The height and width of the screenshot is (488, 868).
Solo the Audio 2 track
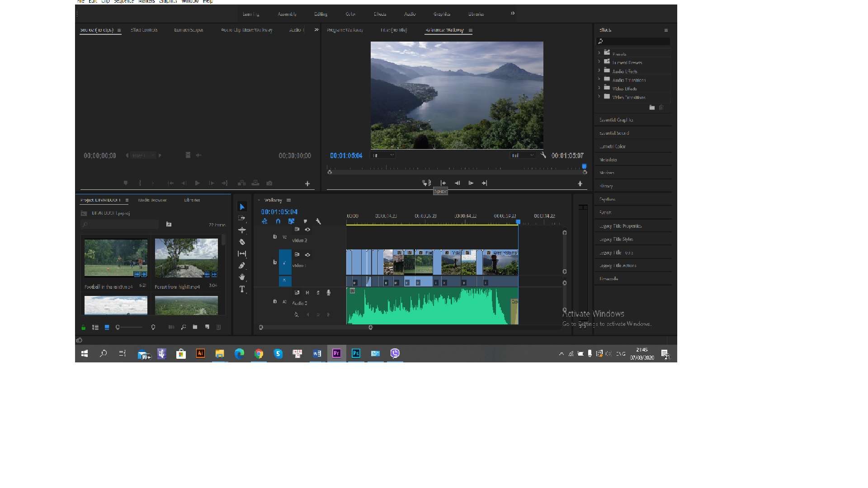click(x=318, y=293)
